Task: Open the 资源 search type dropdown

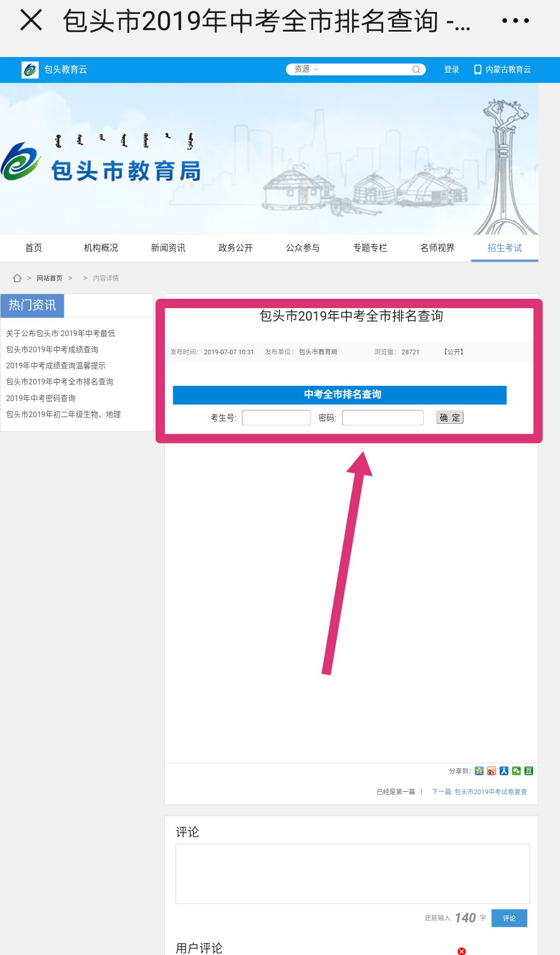Action: [x=306, y=69]
